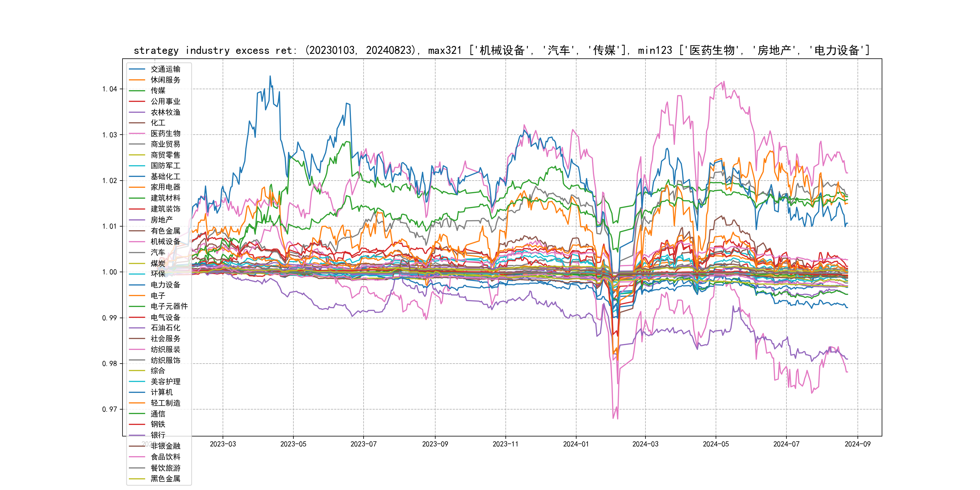Screen dimensions: 980x490
Task: Click the 1.00 y-axis tick label
Action: click(109, 272)
